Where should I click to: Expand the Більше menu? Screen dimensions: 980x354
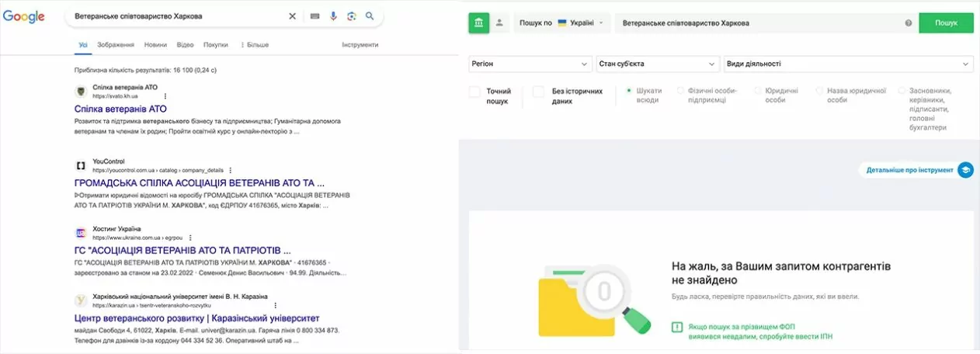point(255,45)
